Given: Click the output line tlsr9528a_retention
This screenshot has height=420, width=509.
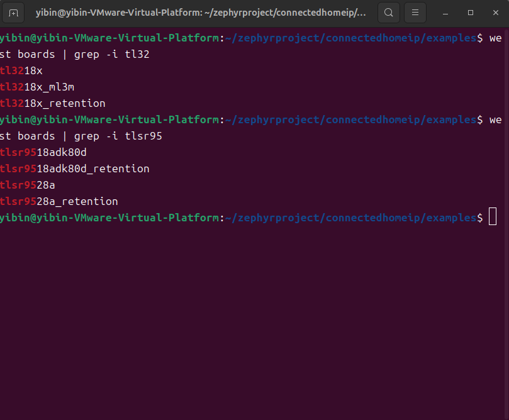Looking at the screenshot, I should [x=59, y=201].
